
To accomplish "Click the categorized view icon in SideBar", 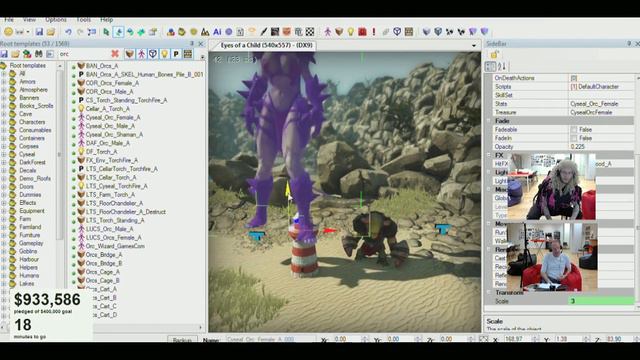I will pyautogui.click(x=490, y=66).
